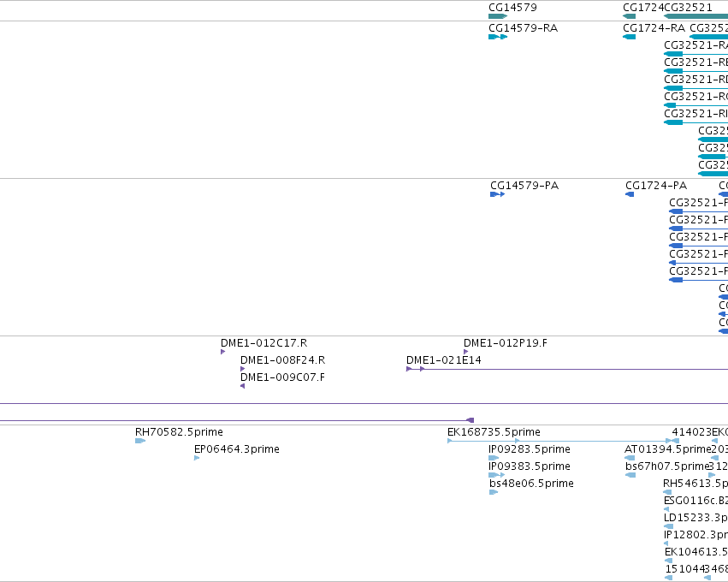Select the bs48e06.5prime EST label

(x=531, y=484)
